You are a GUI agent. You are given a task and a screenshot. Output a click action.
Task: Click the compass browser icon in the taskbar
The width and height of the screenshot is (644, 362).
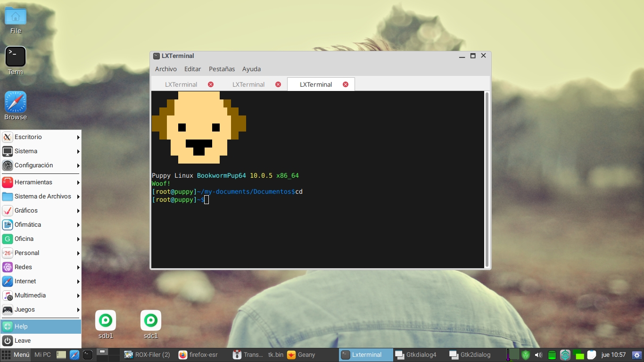coord(74,355)
